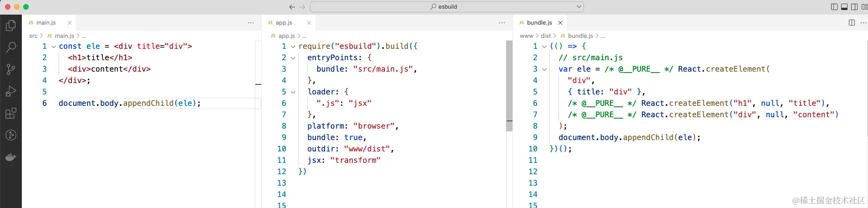Split the bundle.js editor right
868x208 pixels.
pos(852,23)
